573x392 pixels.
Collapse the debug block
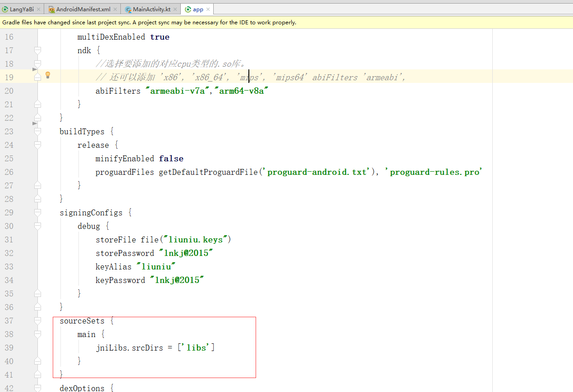[x=38, y=226]
